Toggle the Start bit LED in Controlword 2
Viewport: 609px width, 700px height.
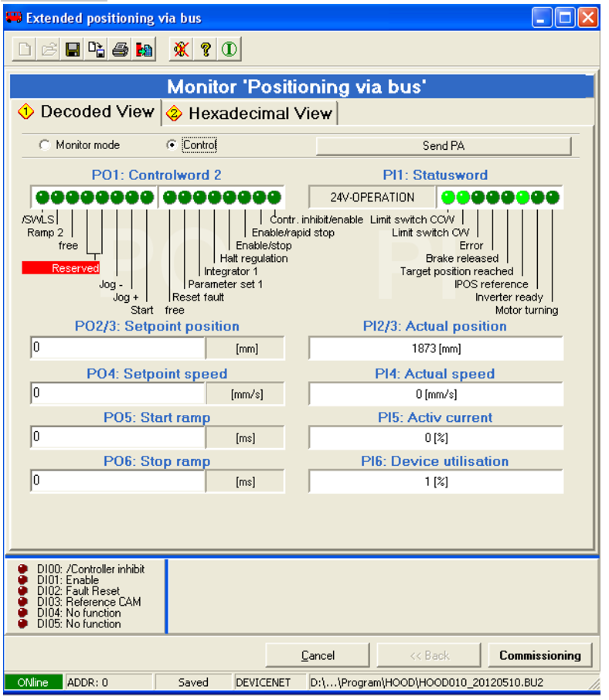147,197
